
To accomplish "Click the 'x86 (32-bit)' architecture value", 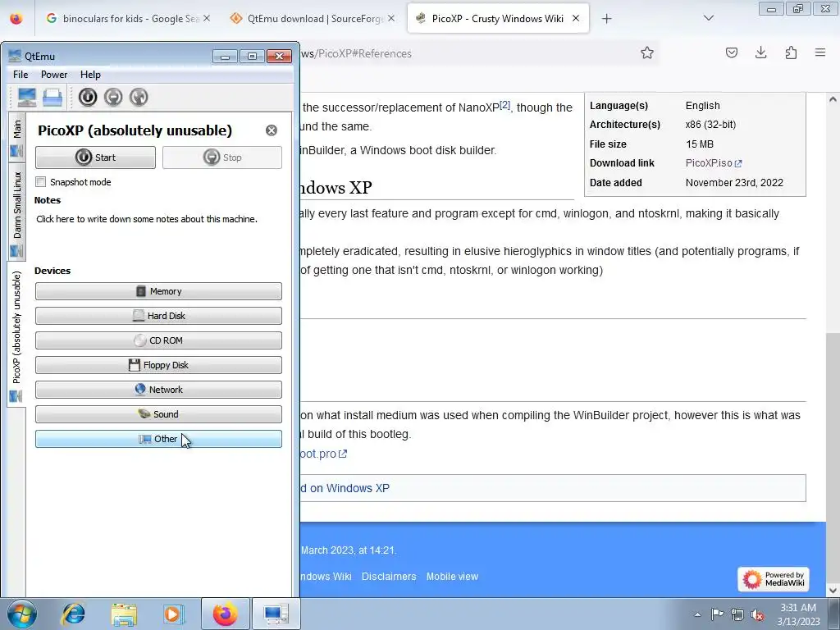I will (x=710, y=125).
